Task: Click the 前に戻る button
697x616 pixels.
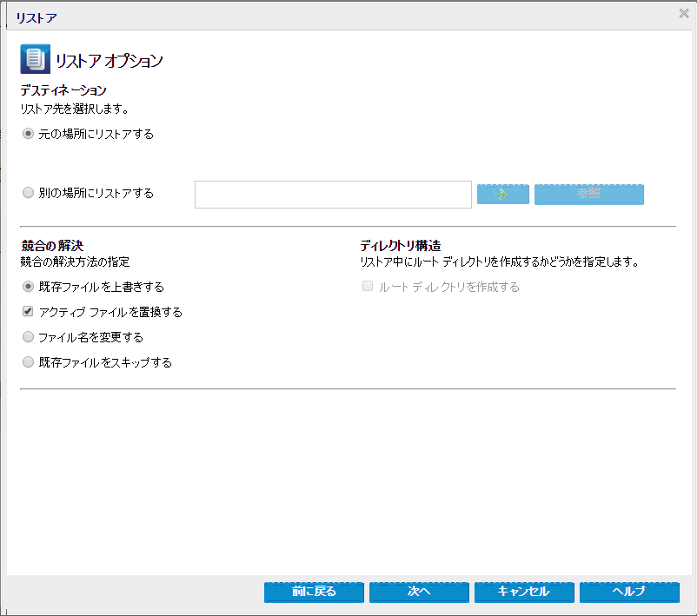Action: click(x=314, y=592)
